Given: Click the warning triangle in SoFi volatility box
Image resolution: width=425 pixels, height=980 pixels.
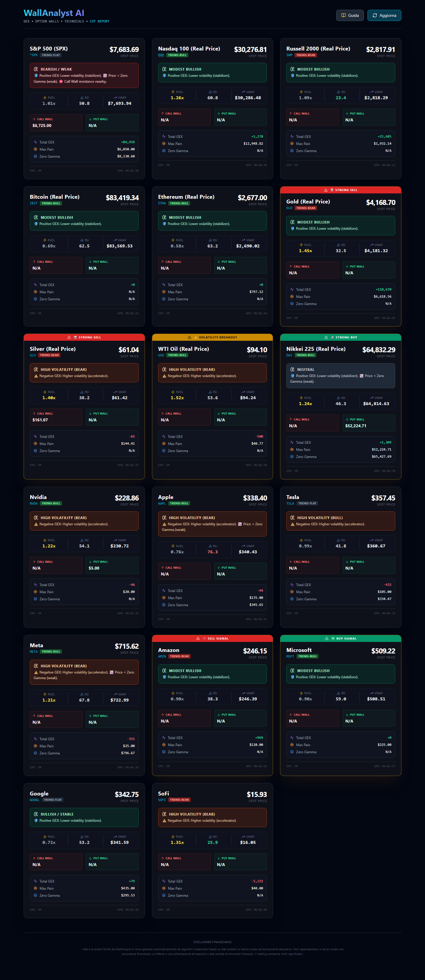Looking at the screenshot, I should (x=165, y=821).
